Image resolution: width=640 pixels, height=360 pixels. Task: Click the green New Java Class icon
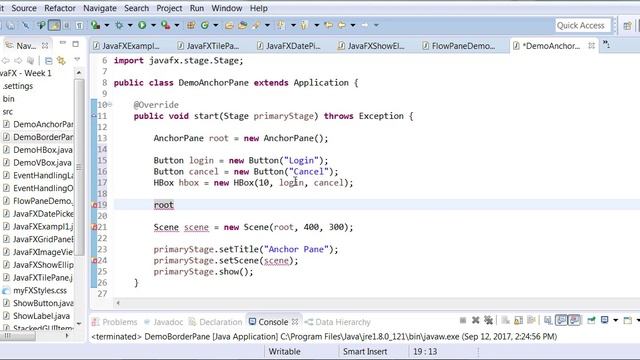tap(204, 25)
